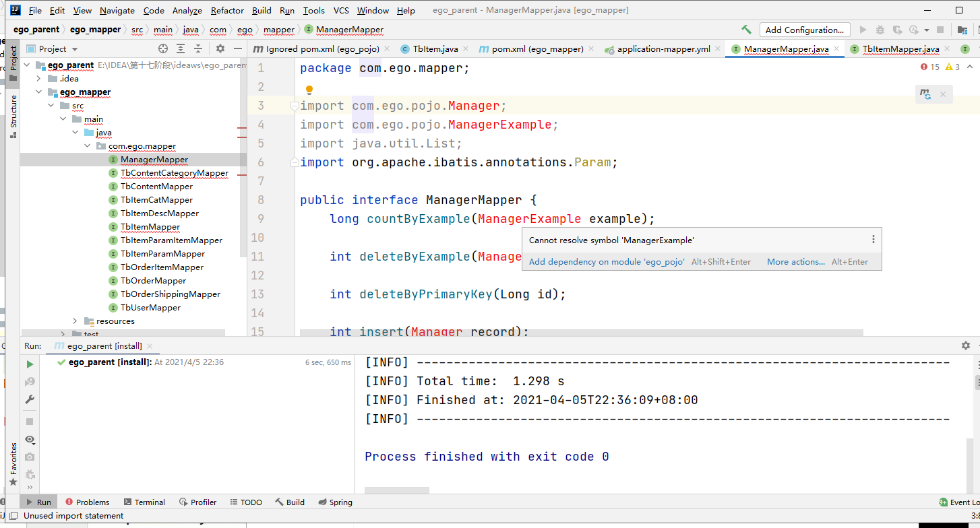Click the ego_mapper breadcrumb
980x528 pixels.
[x=95, y=30]
